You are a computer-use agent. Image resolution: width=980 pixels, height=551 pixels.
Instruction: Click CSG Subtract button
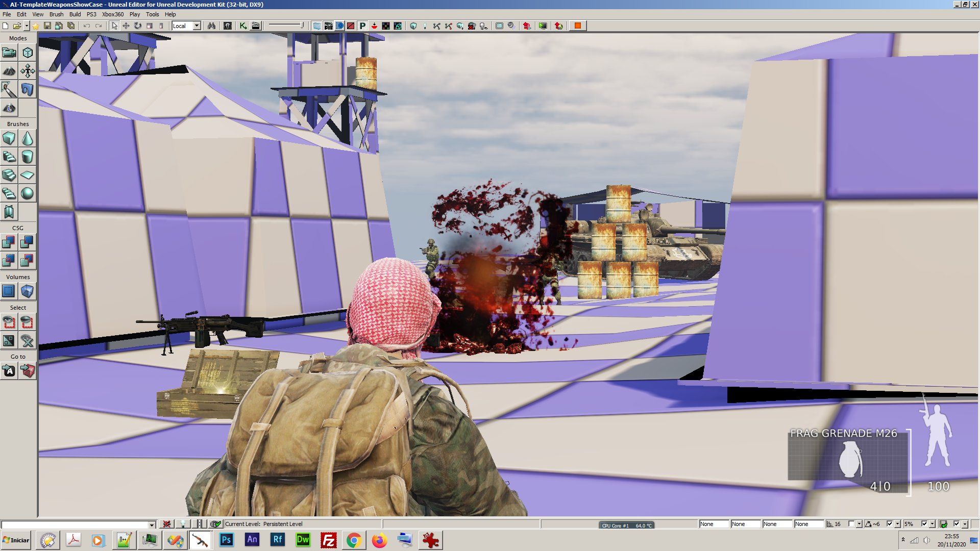pos(27,242)
